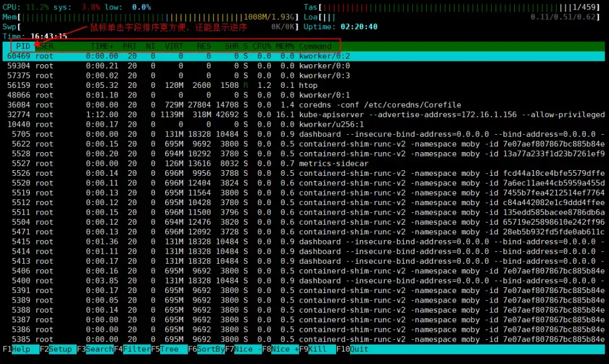Viewport: 609px width, 364px height.
Task: Select the containerd-shim row with PID 5526
Action: tap(304, 174)
